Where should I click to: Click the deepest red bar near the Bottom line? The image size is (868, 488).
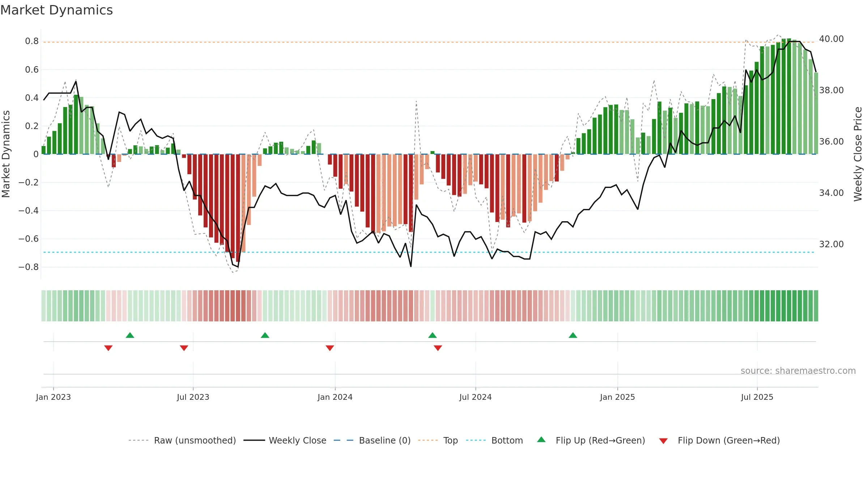click(x=238, y=208)
